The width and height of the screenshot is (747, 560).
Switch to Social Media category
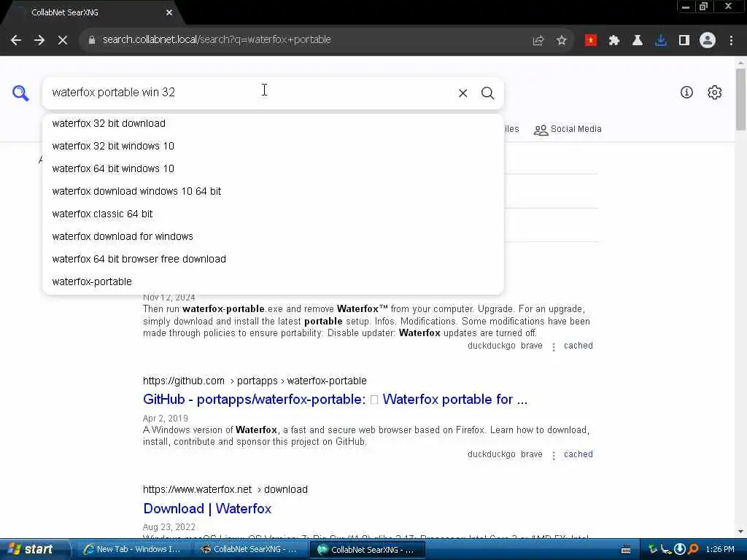click(x=568, y=130)
